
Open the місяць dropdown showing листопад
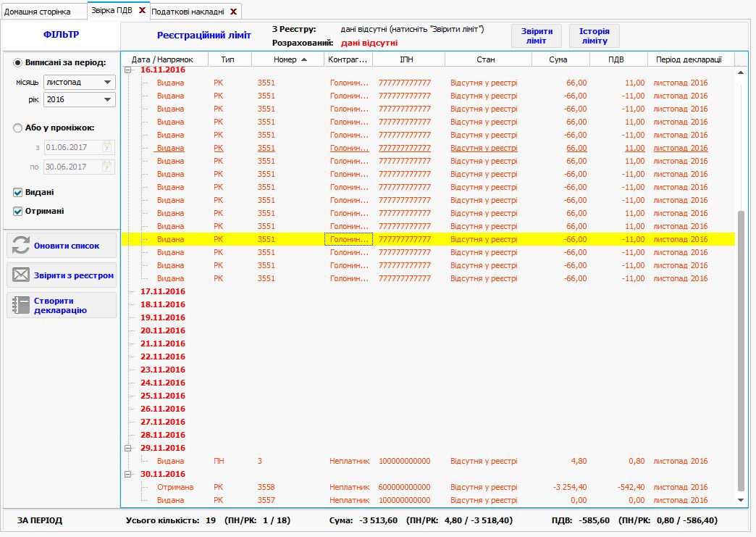[x=80, y=83]
